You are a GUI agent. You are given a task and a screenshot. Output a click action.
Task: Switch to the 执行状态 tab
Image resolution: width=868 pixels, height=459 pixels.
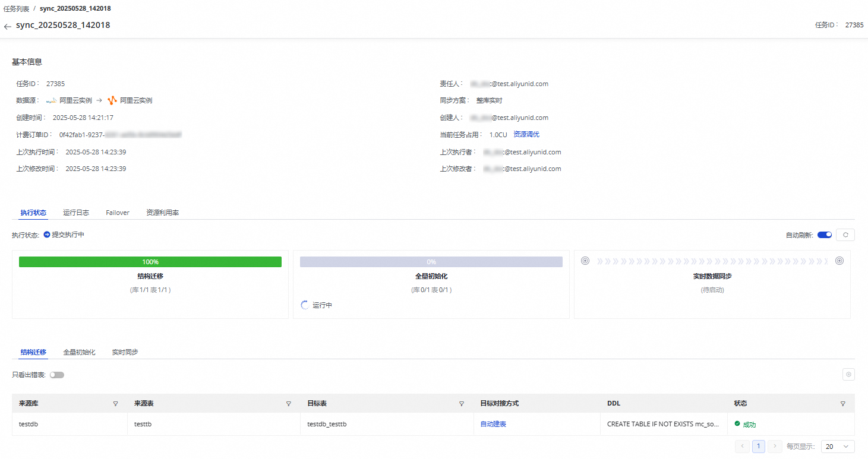(33, 213)
